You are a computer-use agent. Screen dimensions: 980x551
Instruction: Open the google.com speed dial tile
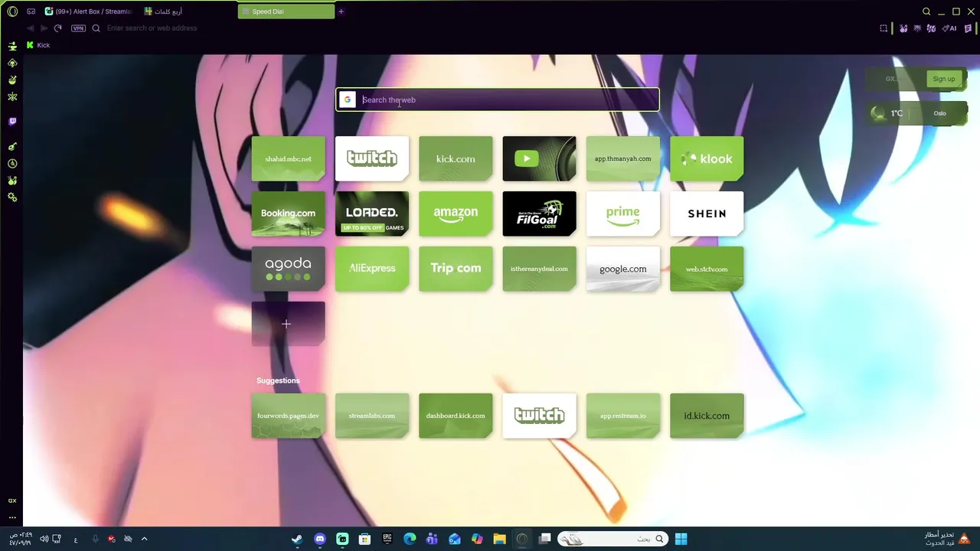coord(622,269)
